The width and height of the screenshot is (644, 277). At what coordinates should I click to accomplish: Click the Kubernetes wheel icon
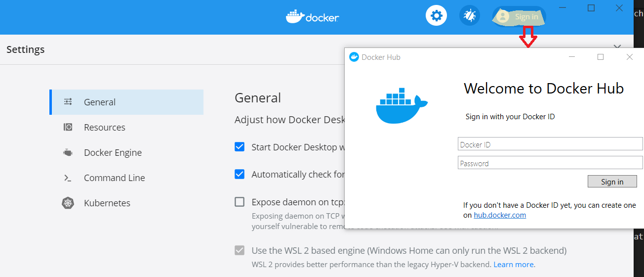click(68, 203)
